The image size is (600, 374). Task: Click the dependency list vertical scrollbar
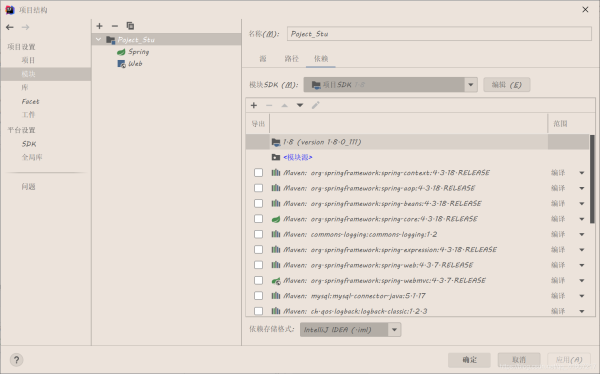tap(592, 179)
